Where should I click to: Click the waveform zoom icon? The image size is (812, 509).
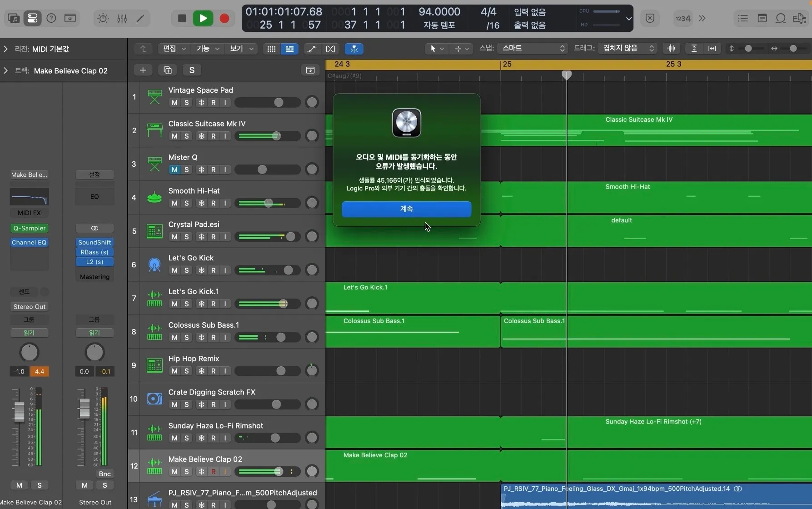671,48
